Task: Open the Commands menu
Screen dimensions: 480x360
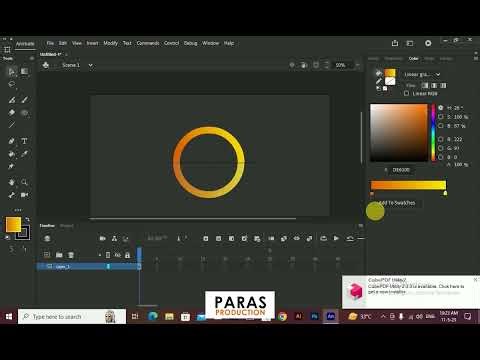Action: tap(148, 43)
